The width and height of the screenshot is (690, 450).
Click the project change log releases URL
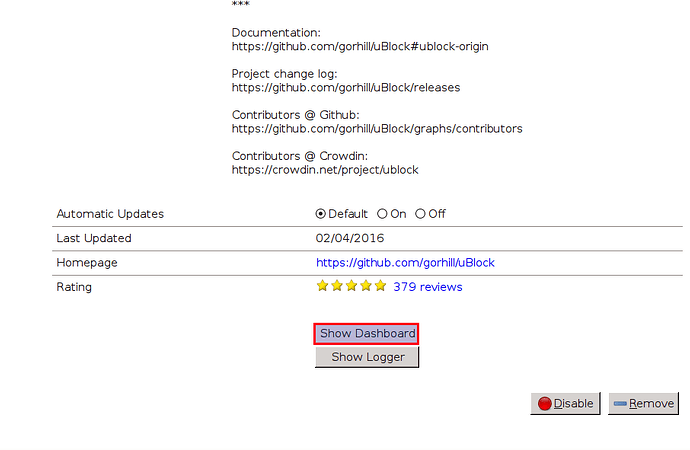pyautogui.click(x=346, y=87)
